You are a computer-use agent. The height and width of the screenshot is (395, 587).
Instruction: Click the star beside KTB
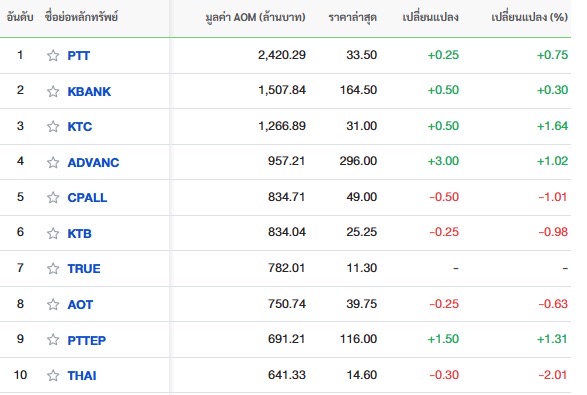(53, 233)
